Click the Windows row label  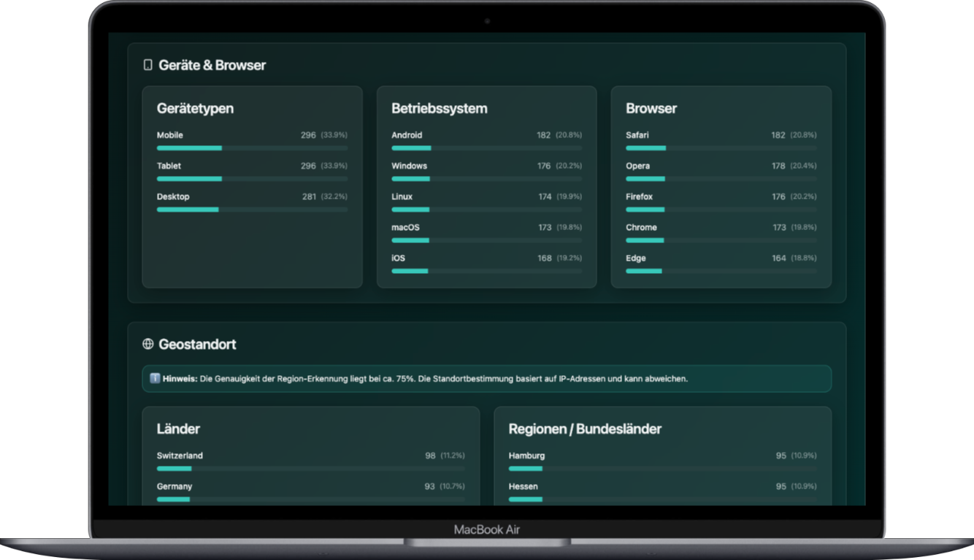click(x=409, y=166)
